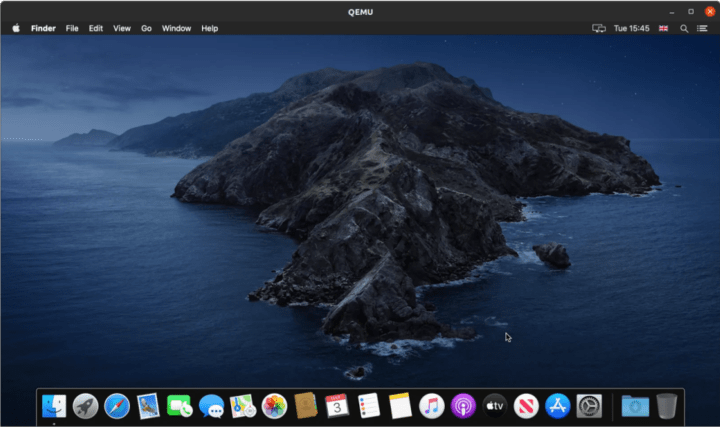Maximize the QEMU window
The image size is (720, 427).
(691, 11)
